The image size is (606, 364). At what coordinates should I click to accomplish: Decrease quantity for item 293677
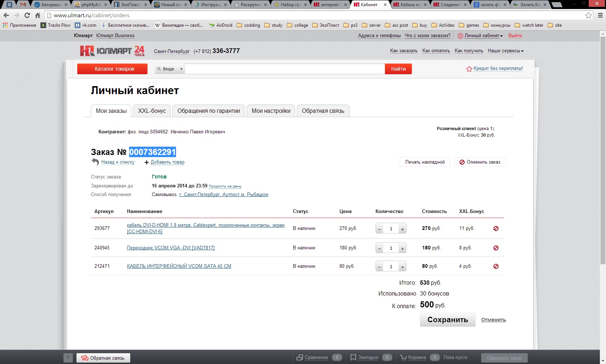[379, 228]
